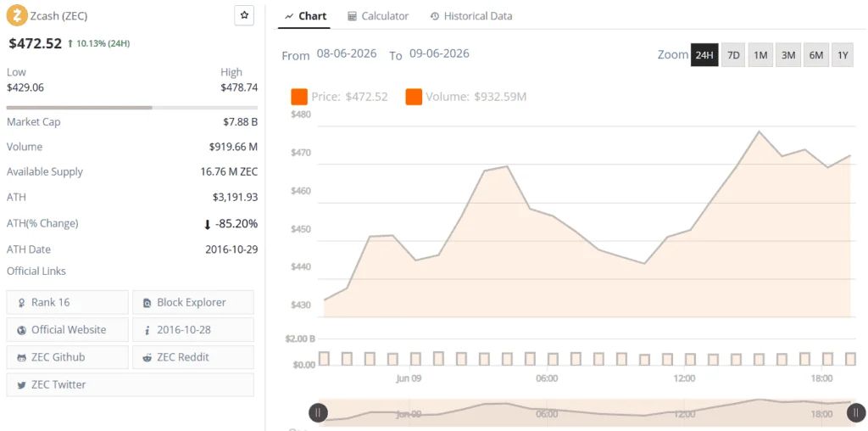Grab the right range navigator handle

(856, 412)
